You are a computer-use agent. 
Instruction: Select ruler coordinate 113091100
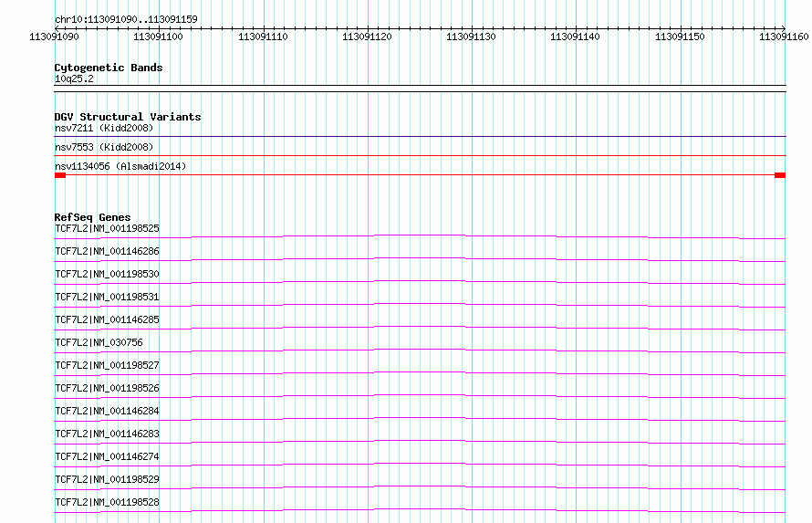pyautogui.click(x=158, y=37)
